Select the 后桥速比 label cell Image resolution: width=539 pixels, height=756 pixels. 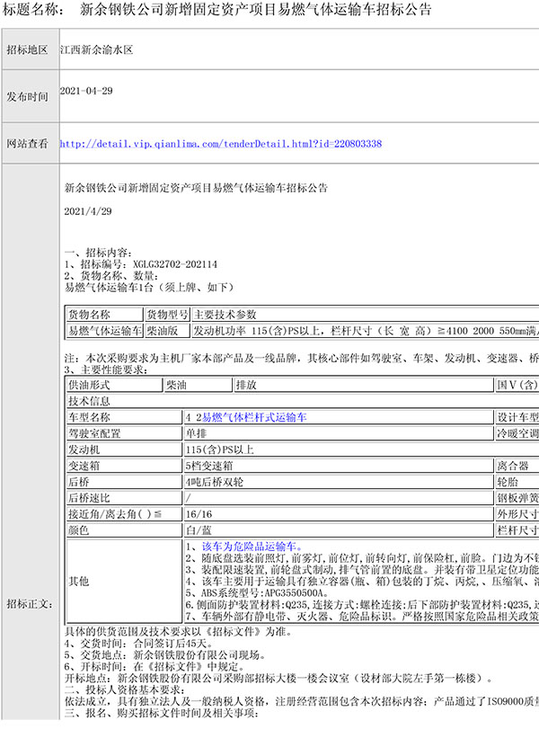124,498
